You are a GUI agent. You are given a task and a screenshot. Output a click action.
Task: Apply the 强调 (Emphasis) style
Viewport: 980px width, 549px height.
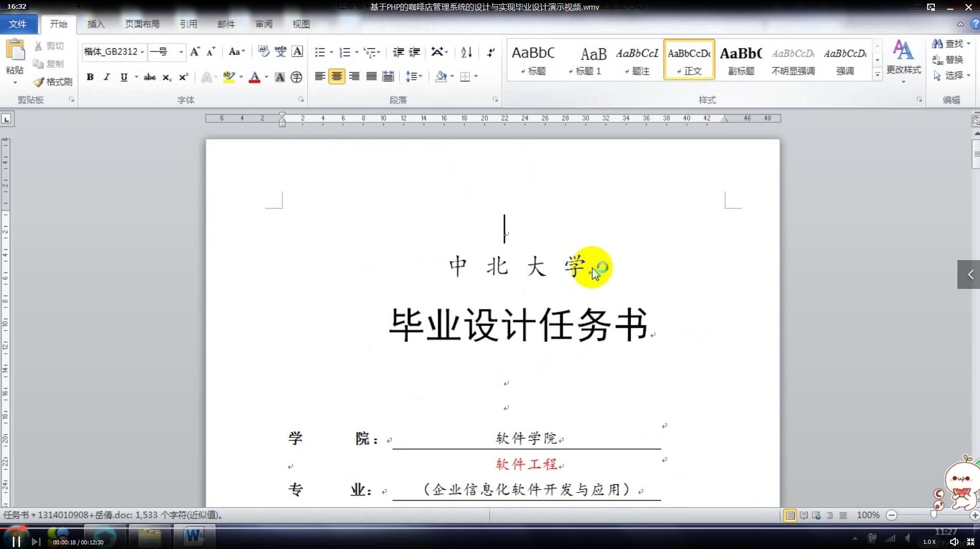845,60
